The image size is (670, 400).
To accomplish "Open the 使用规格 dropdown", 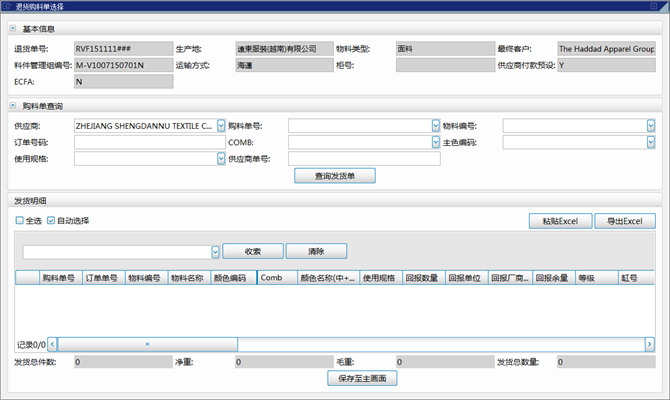I will 221,158.
